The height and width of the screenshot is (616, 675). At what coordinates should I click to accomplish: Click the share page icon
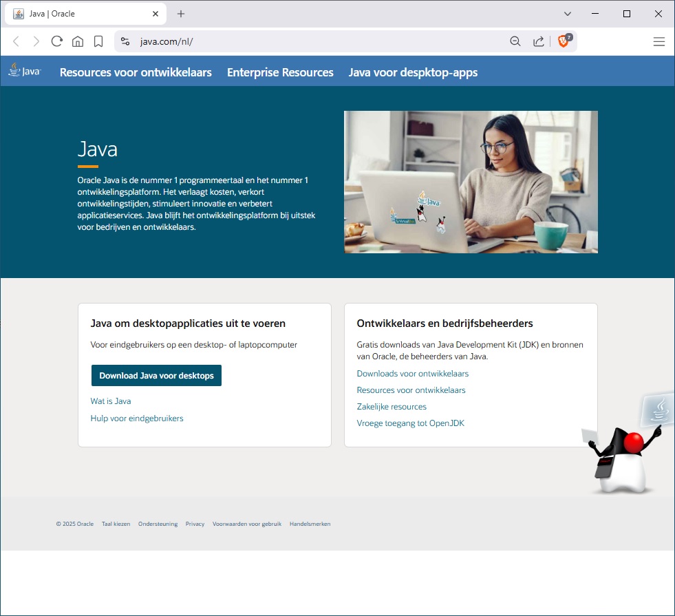[539, 41]
